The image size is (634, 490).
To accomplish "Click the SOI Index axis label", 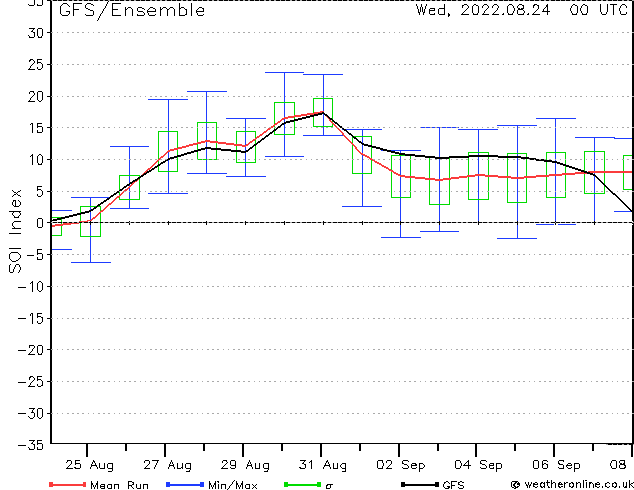I will point(15,231).
